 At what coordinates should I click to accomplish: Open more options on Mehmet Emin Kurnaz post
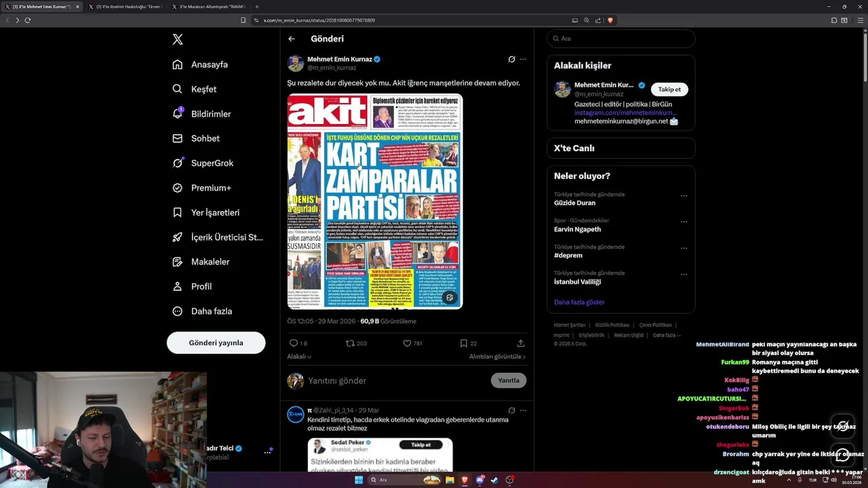[x=523, y=59]
